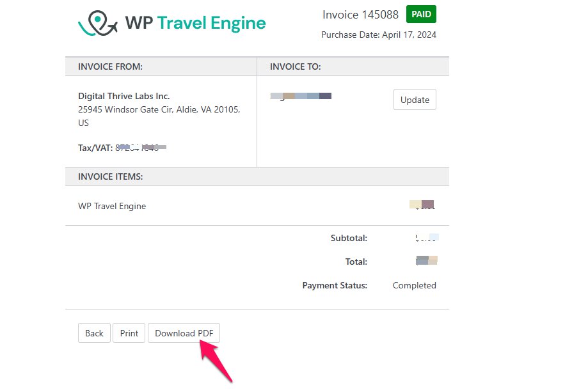Select the Invoice 145088 heading
The width and height of the screenshot is (572, 392).
point(360,15)
